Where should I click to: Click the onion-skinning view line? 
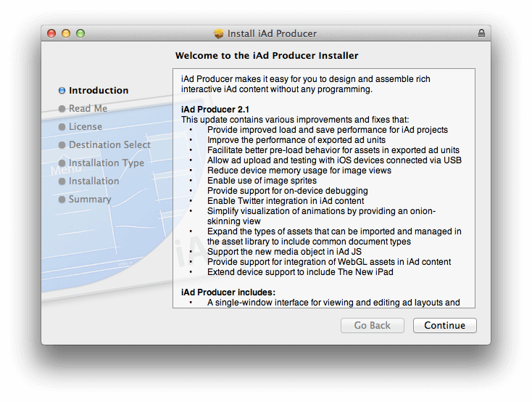click(321, 216)
